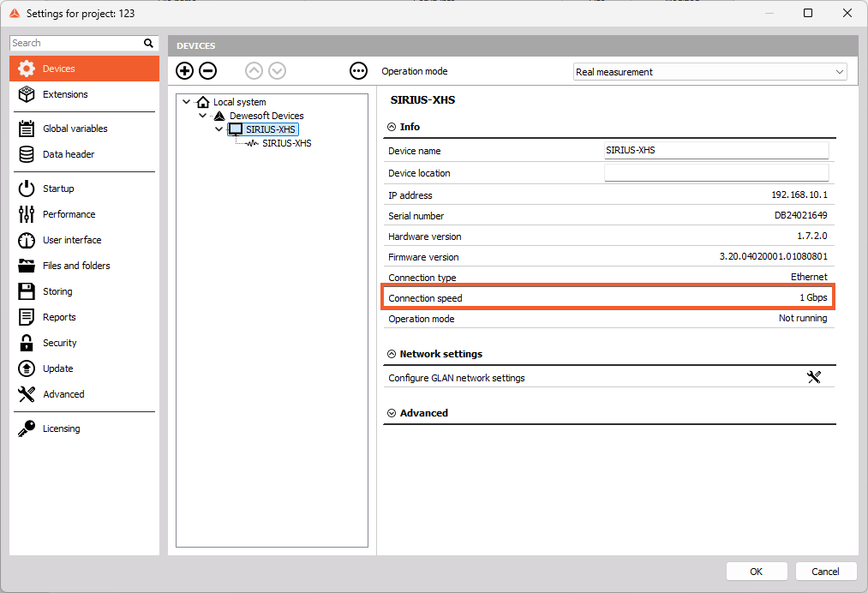This screenshot has height=593, width=868.
Task: Open Security settings
Action: (x=84, y=343)
